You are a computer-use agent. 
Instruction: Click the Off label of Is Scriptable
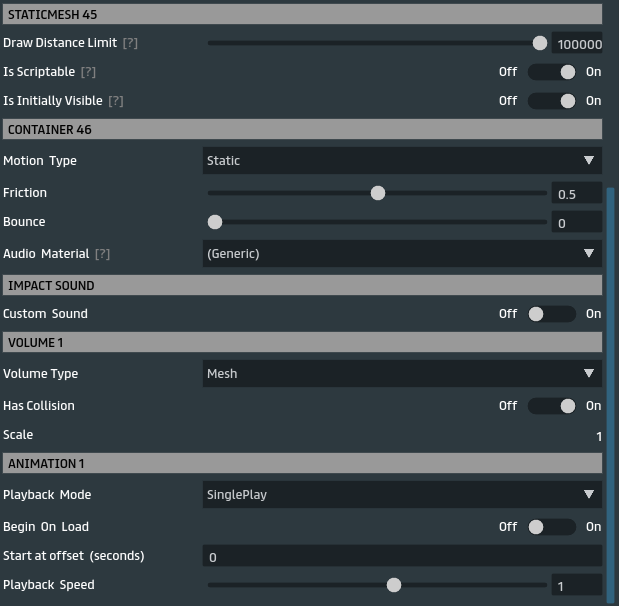[508, 72]
